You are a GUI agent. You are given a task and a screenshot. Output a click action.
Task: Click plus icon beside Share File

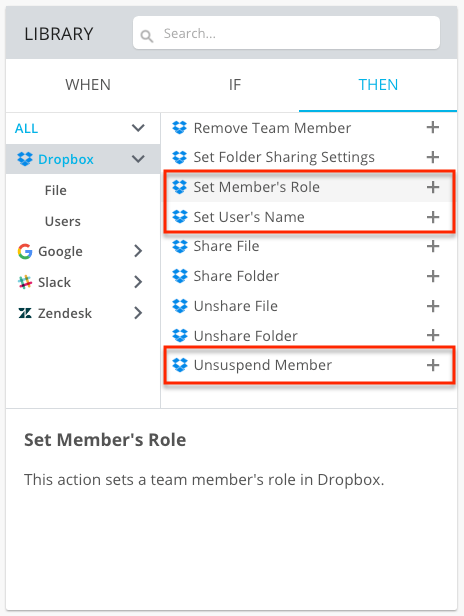click(x=433, y=246)
